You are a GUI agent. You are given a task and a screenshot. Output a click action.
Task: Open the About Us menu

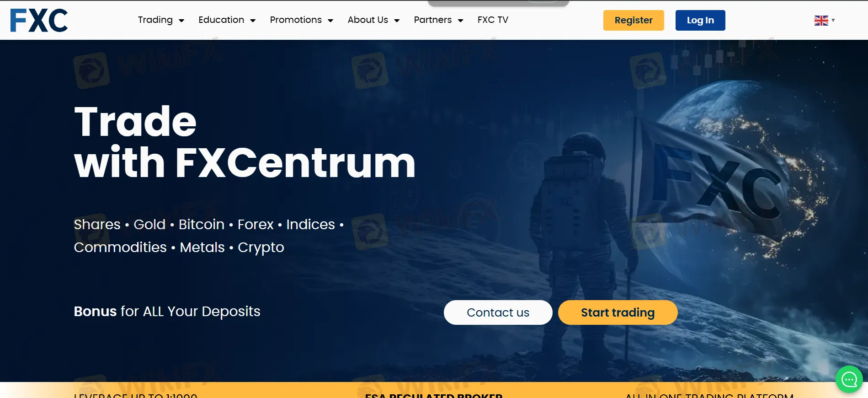pos(368,20)
